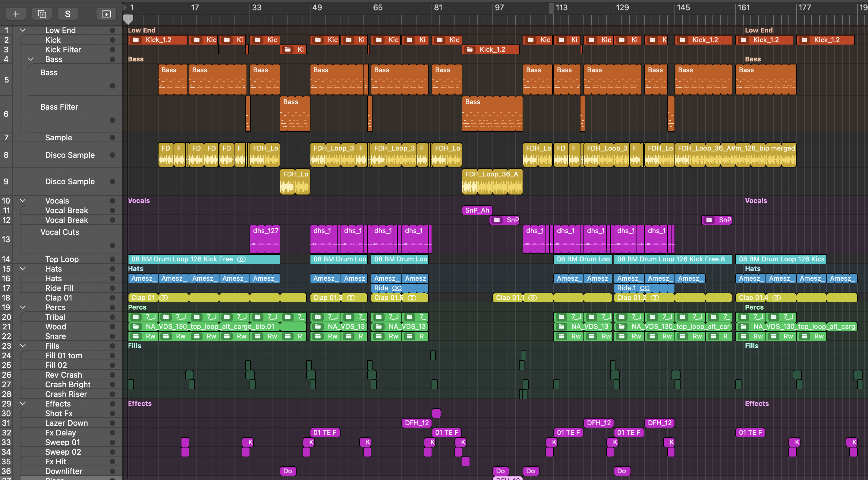Click the Effects folder label near bar 161
Image resolution: width=868 pixels, height=480 pixels.
757,404
